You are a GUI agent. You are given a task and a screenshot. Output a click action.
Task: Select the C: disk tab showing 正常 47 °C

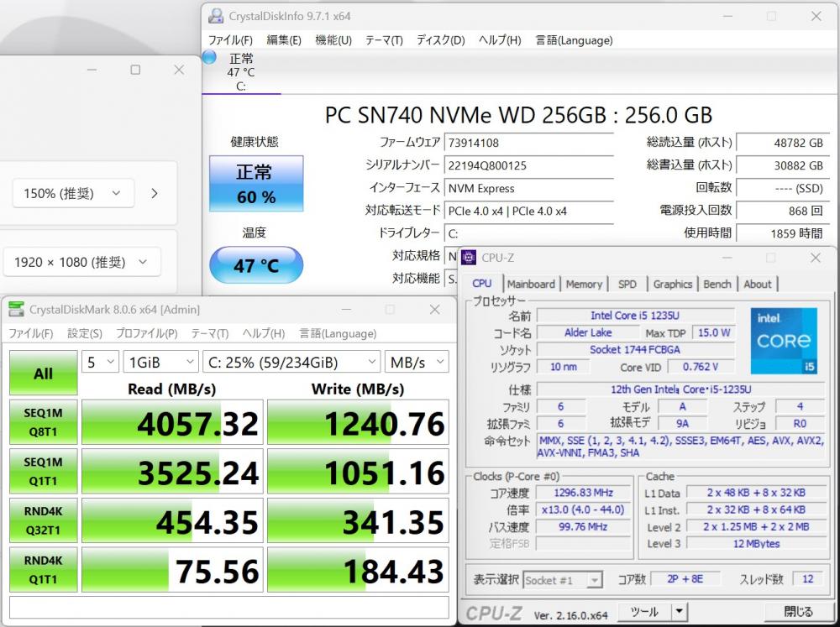coord(241,72)
